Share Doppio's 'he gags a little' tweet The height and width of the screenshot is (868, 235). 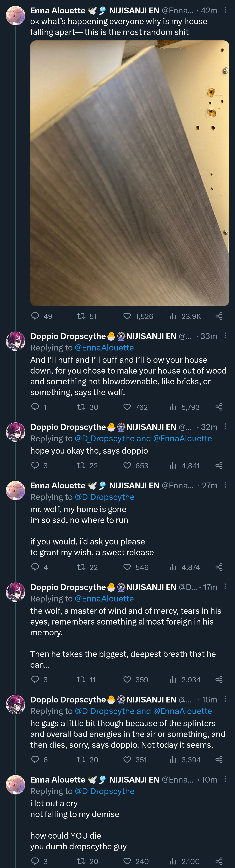pos(219,759)
